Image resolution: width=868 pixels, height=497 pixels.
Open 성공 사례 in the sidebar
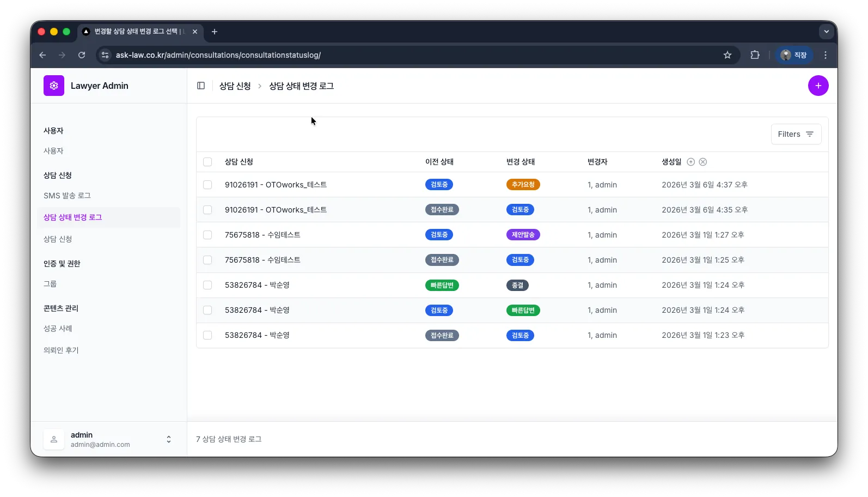(x=58, y=329)
